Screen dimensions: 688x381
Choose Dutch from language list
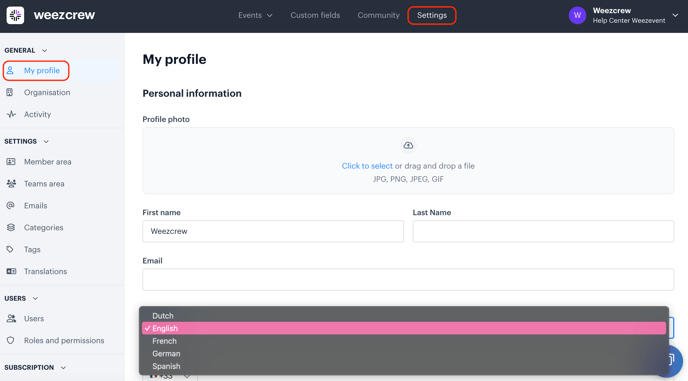tap(404, 316)
